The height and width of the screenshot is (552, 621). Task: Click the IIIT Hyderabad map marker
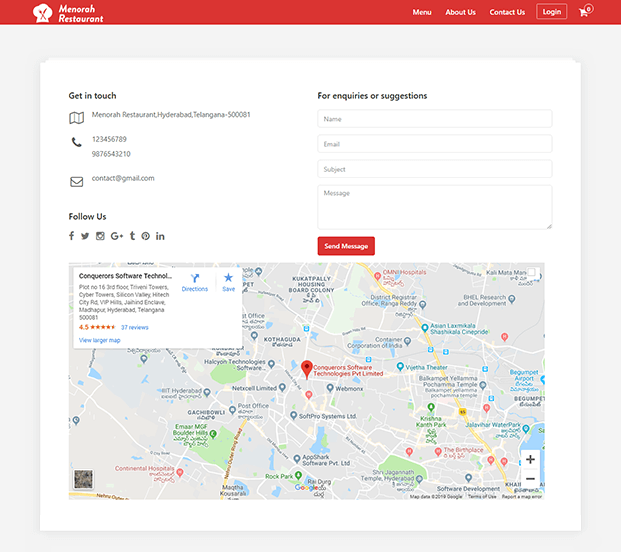pos(207,392)
